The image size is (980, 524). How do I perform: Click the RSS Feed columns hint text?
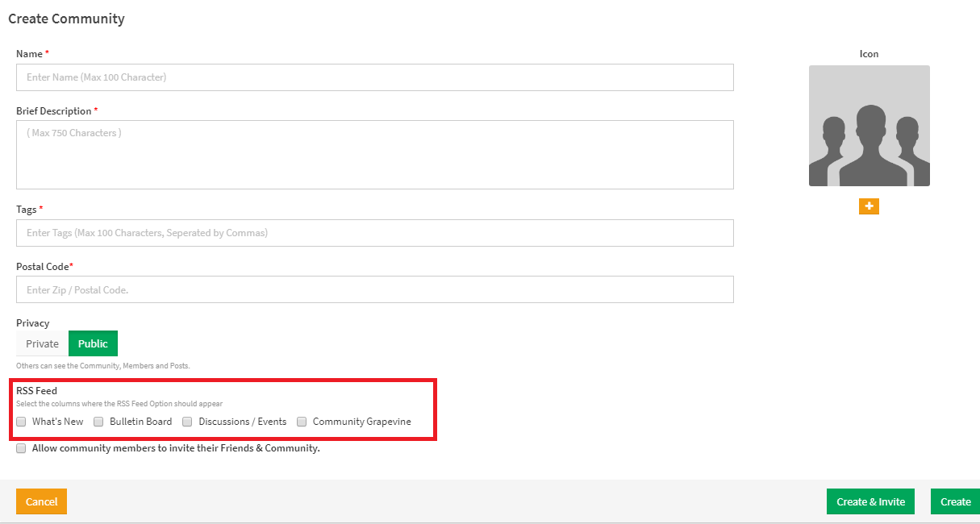[119, 404]
